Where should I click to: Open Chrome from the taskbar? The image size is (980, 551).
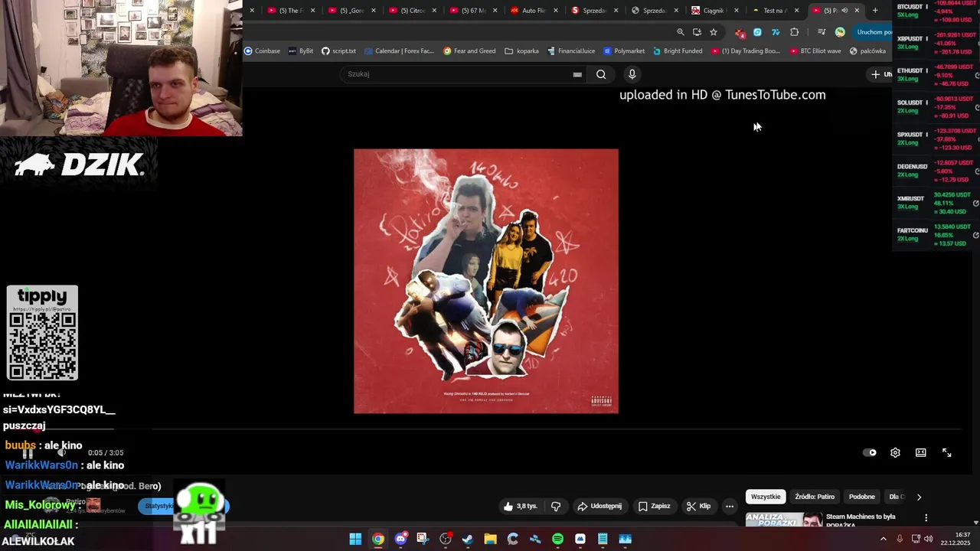point(378,539)
